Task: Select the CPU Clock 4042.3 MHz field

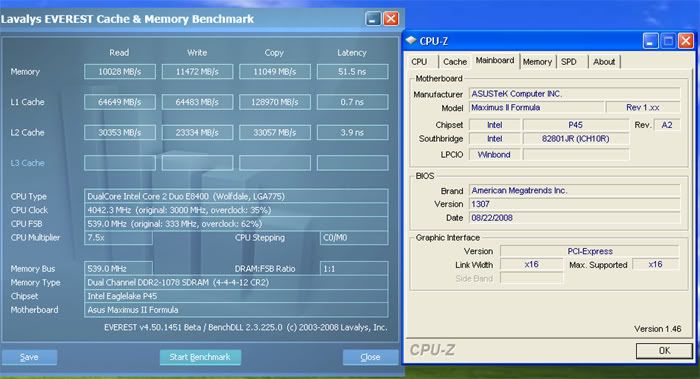Action: (236, 210)
